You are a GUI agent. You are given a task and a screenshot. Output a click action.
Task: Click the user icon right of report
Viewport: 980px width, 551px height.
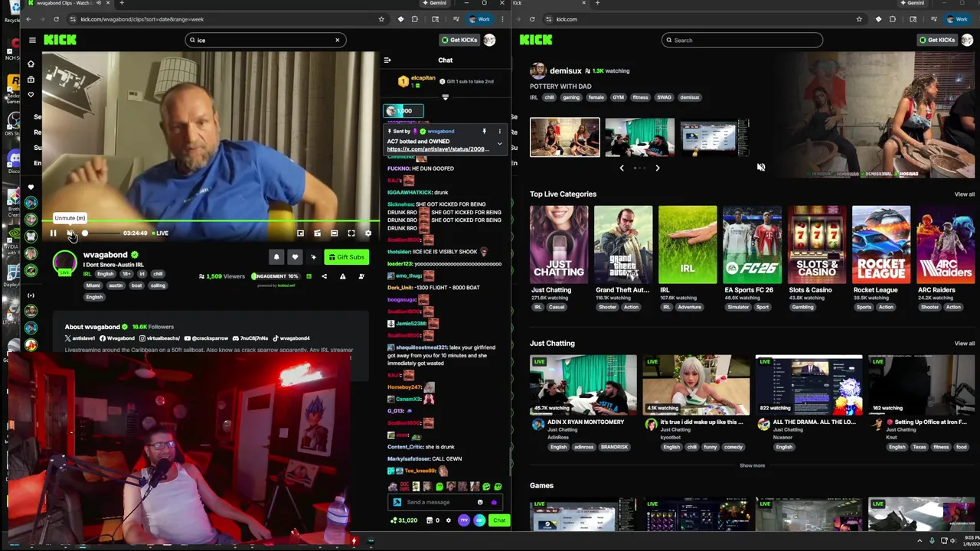[361, 276]
